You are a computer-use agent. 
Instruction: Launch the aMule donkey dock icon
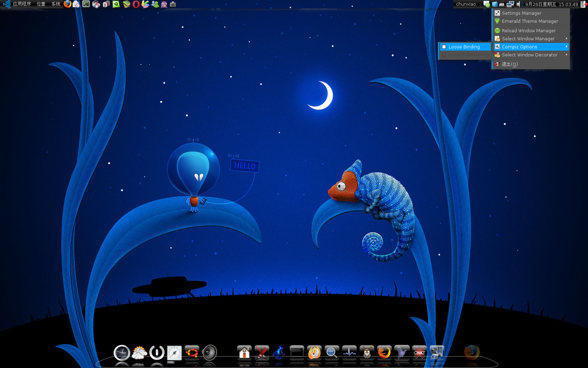(367, 352)
